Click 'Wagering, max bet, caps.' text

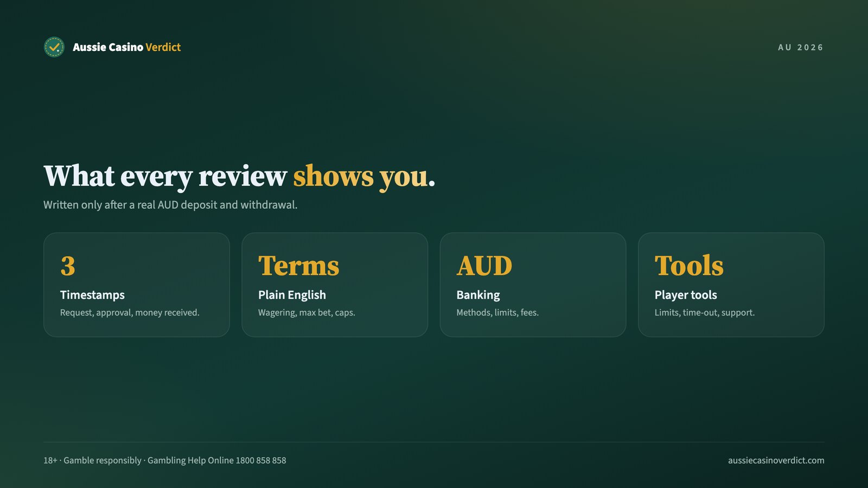(307, 313)
